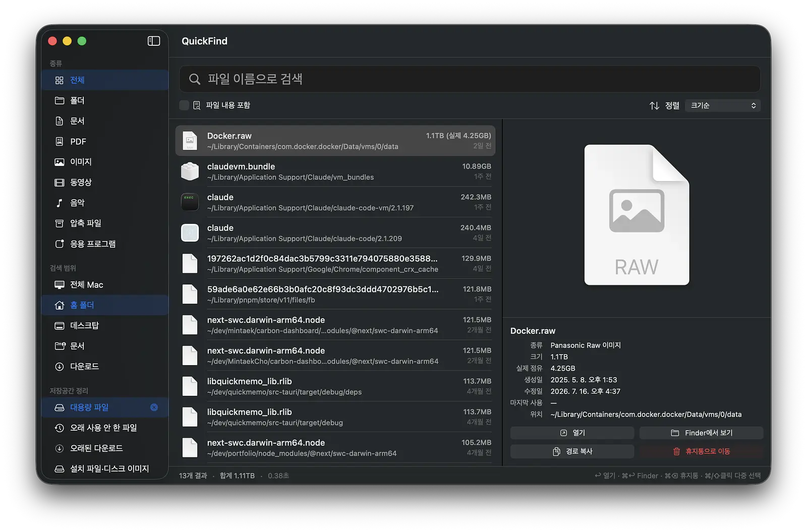Copy path with 경로 복사 button
This screenshot has height=532, width=807.
[x=572, y=451]
